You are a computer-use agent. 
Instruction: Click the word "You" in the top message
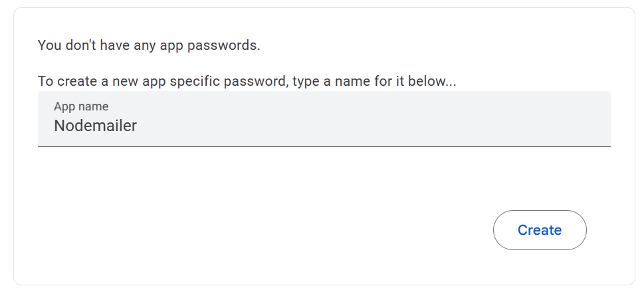point(49,45)
